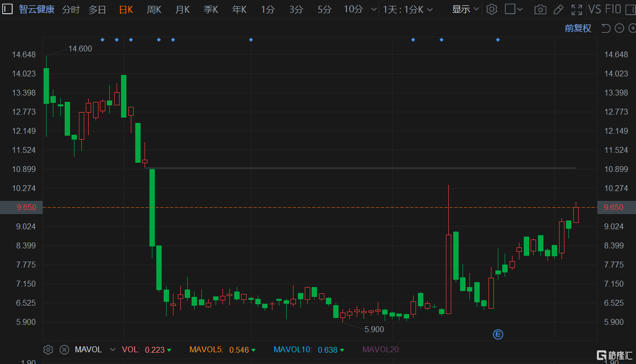
Task: Open the 1天:1分K period dropdown
Action: [408, 9]
